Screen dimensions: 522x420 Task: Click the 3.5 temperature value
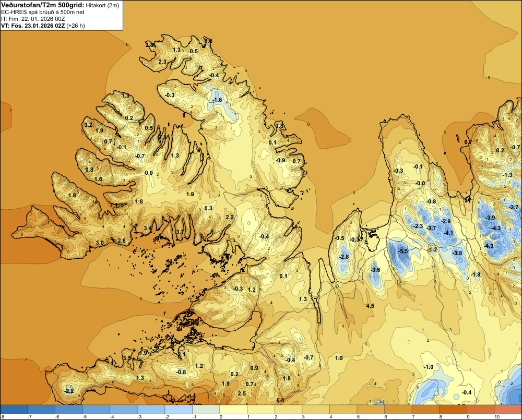tap(127, 358)
